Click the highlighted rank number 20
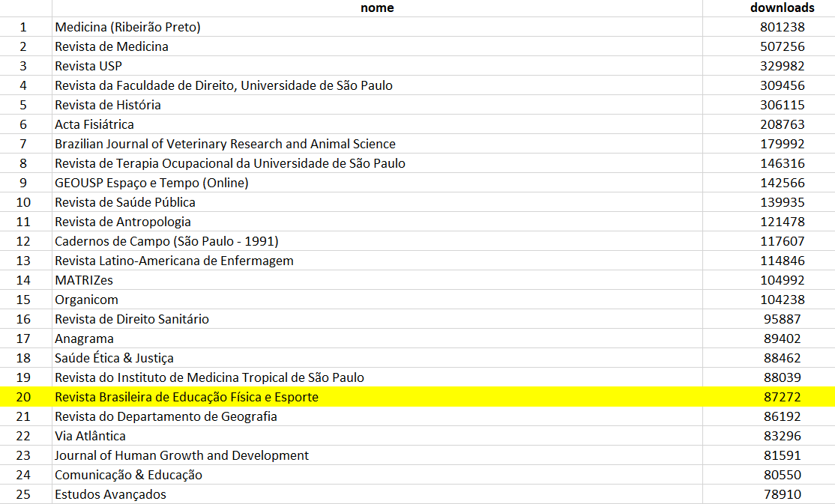Image resolution: width=835 pixels, height=504 pixels. [23, 397]
